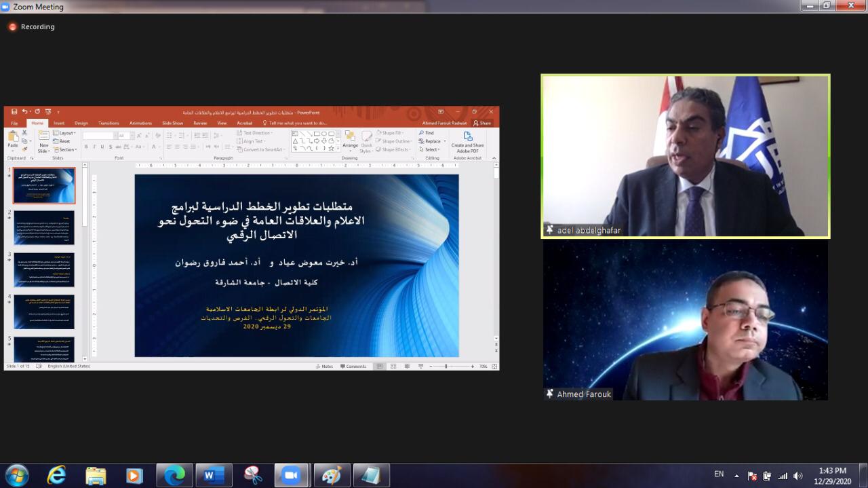Switch to Reading view
The width and height of the screenshot is (868, 488).
[407, 367]
